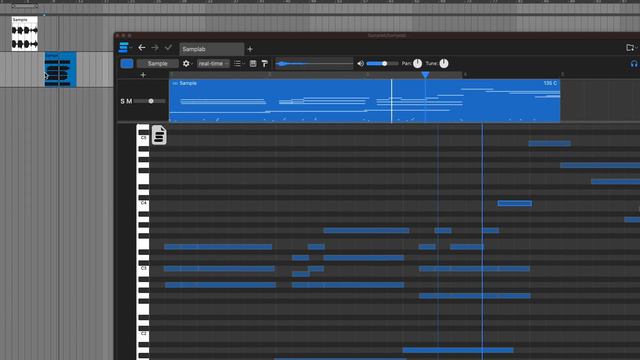The image size is (640, 360).
Task: Click the Pan knob
Action: click(417, 64)
